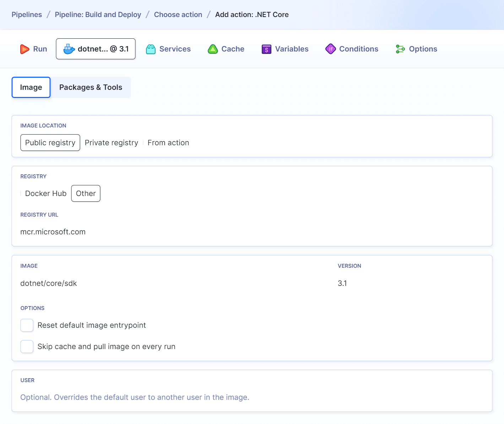The width and height of the screenshot is (504, 424).
Task: Click Pipeline: Build and Deploy breadcrumb
Action: point(98,15)
